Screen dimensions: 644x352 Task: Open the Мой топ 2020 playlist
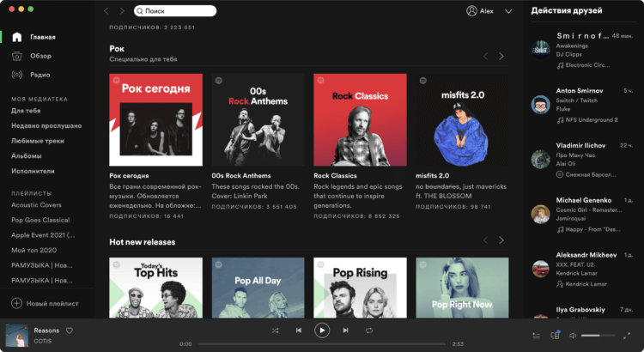point(33,250)
